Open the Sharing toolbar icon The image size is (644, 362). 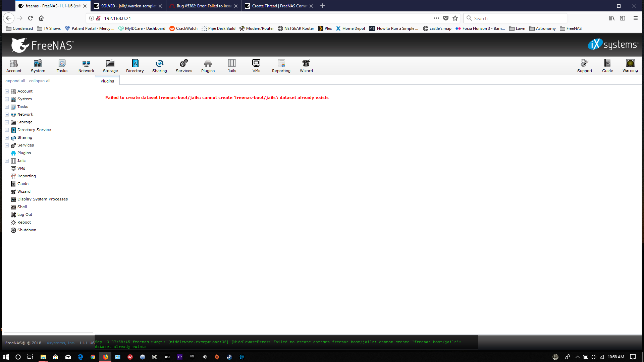tap(160, 66)
